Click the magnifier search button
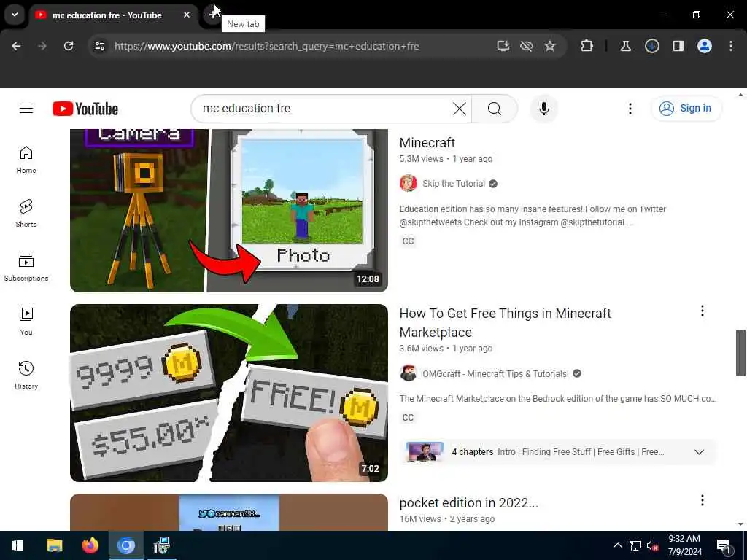This screenshot has height=560, width=747. click(x=495, y=109)
